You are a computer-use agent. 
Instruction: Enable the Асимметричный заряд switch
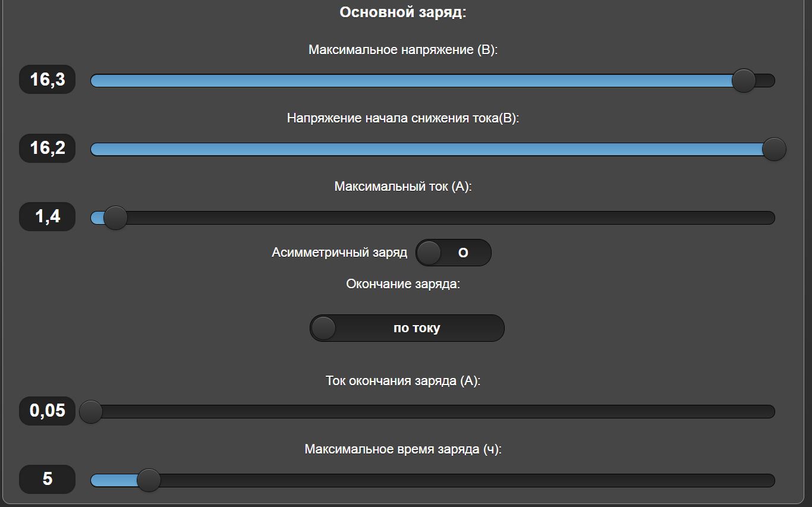(453, 253)
